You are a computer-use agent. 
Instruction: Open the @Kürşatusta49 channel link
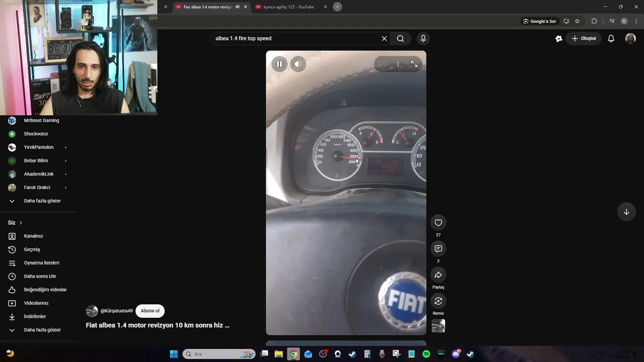coord(117,311)
